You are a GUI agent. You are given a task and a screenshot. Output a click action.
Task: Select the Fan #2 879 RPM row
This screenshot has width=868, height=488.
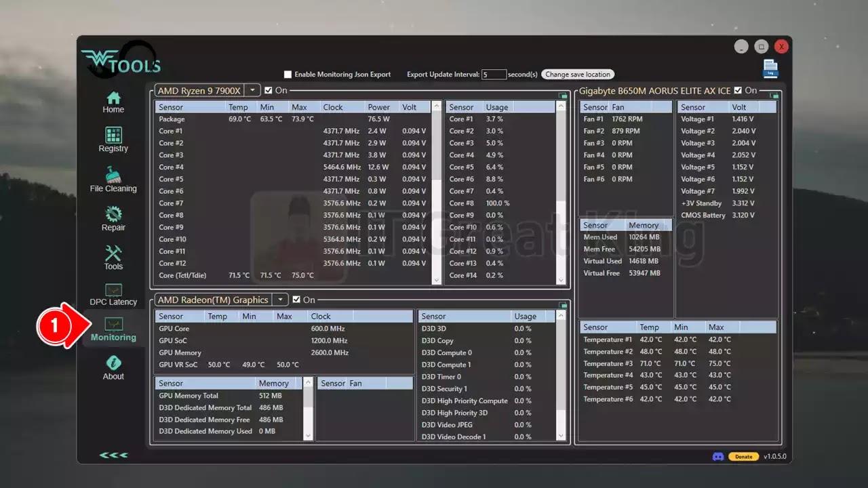click(x=626, y=131)
